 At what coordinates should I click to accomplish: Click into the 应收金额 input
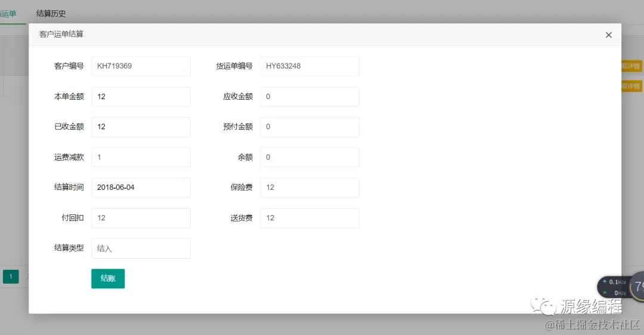point(309,97)
